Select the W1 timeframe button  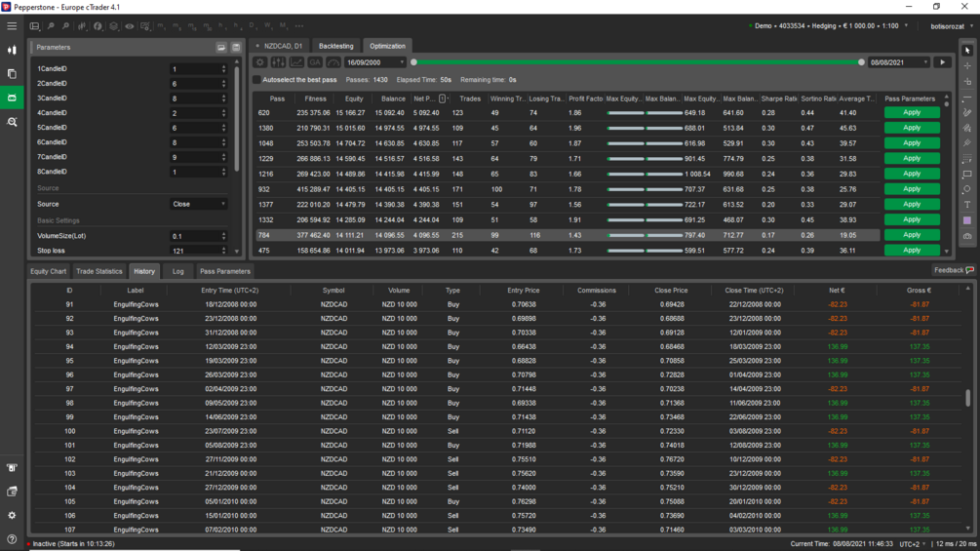coord(269,26)
